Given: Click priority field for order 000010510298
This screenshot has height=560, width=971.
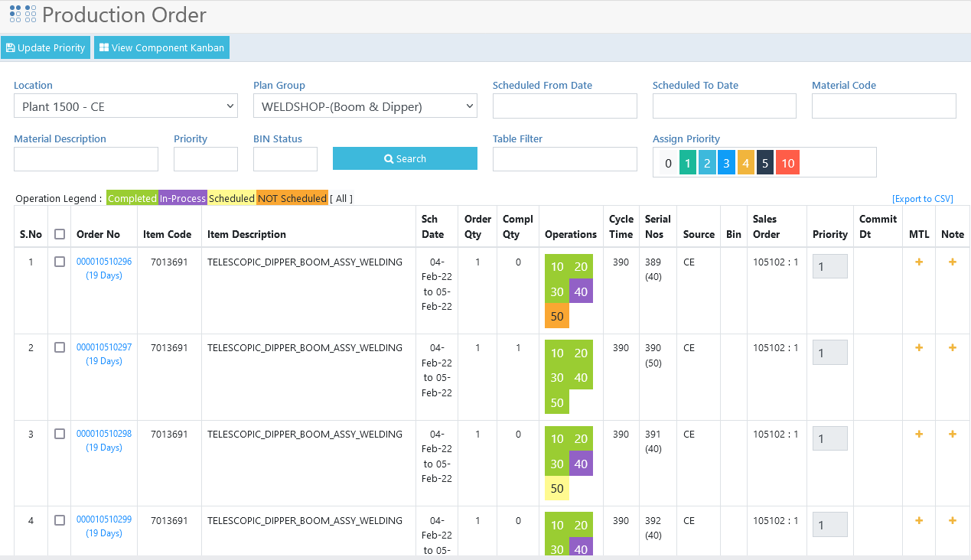Looking at the screenshot, I should [x=829, y=438].
